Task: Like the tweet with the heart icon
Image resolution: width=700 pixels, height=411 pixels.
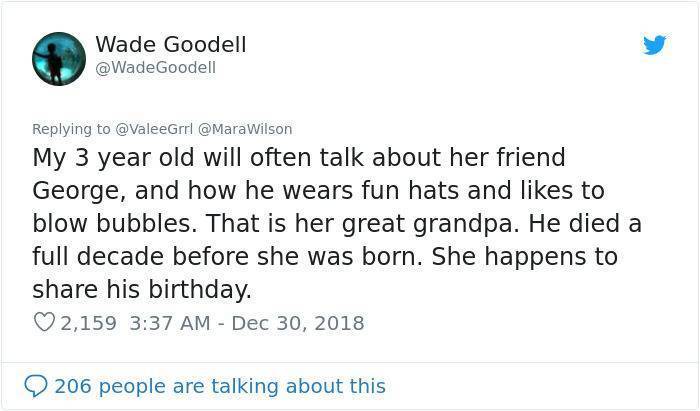Action: click(x=44, y=322)
